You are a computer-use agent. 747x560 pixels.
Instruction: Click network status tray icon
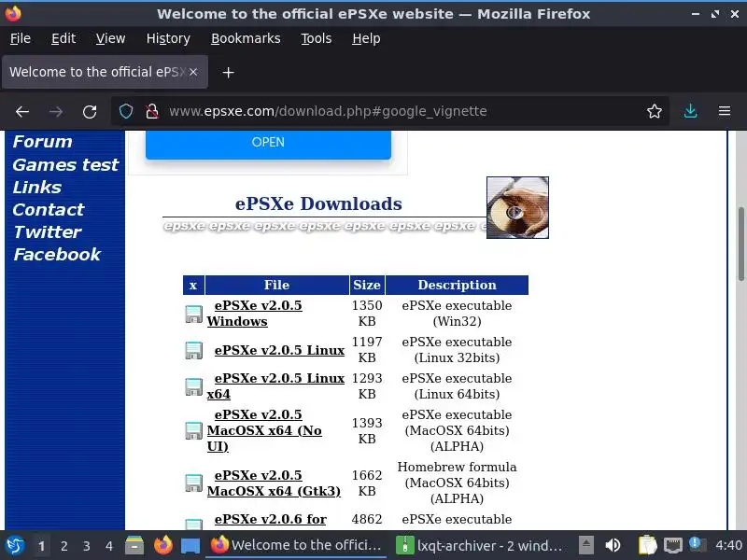[x=673, y=545]
